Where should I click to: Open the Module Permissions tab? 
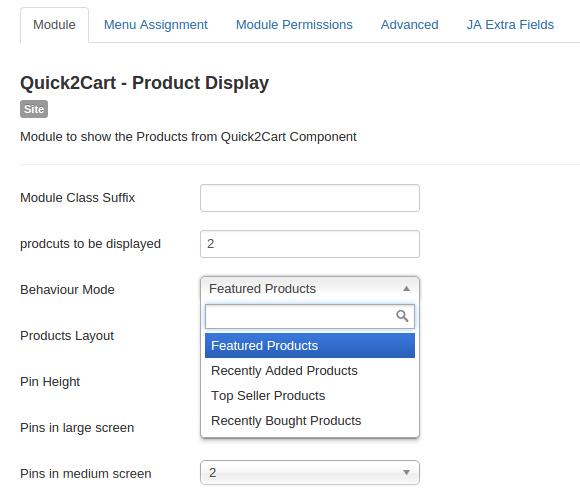point(294,25)
